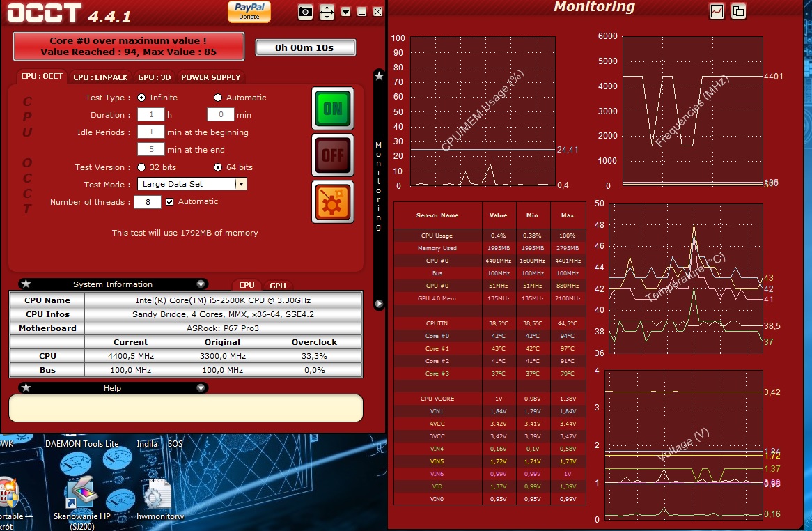812x531 pixels.
Task: Click the star icon above Monitoring sidebar
Action: (379, 76)
